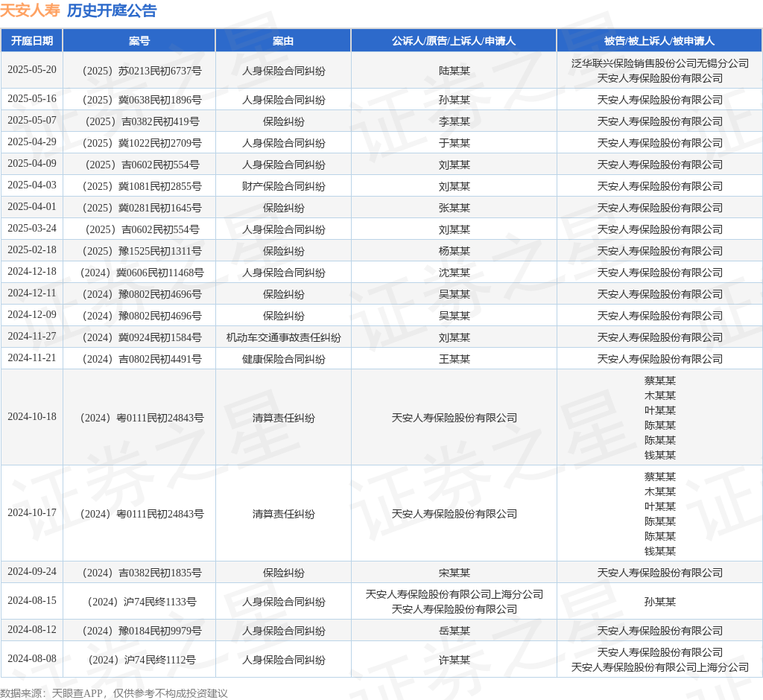Select the date cell 2024-12-09
Viewport: 763px width, 700px height.
click(32, 315)
